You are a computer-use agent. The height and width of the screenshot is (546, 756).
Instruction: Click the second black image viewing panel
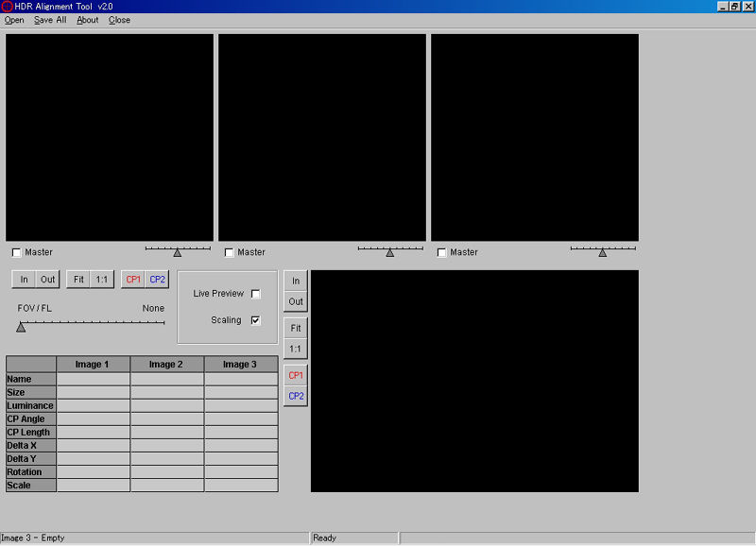point(322,137)
